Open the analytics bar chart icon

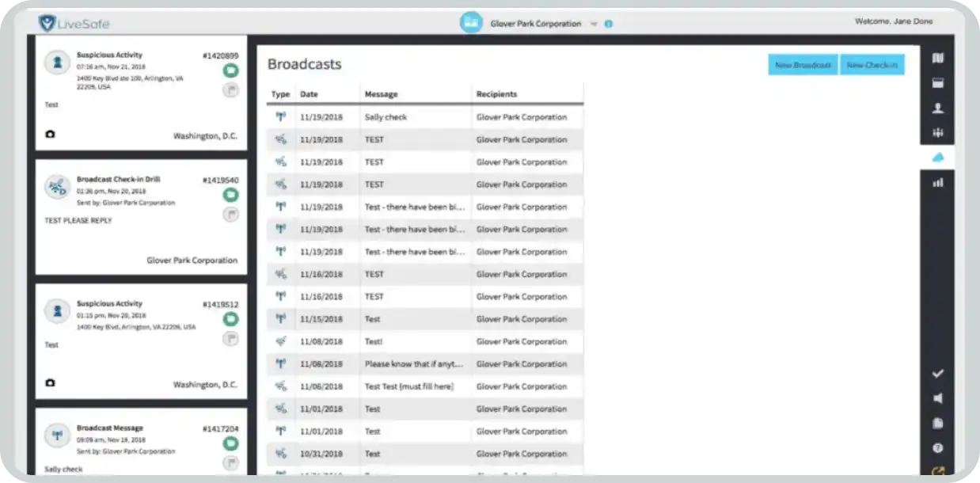pos(938,182)
